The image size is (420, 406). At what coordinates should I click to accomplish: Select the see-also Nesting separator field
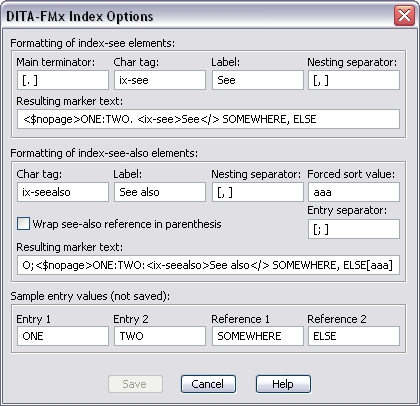[258, 192]
